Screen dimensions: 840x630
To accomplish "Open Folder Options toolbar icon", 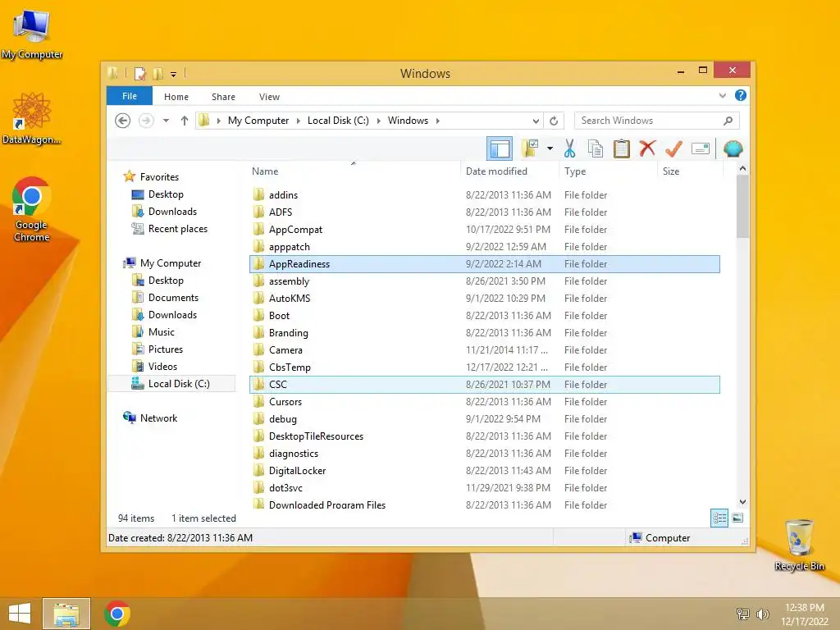I will (530, 148).
